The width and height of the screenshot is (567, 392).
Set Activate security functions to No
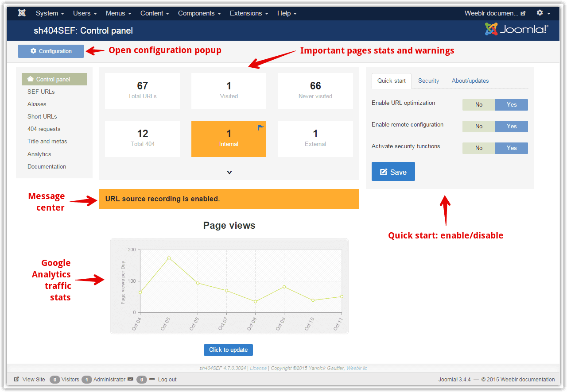479,148
